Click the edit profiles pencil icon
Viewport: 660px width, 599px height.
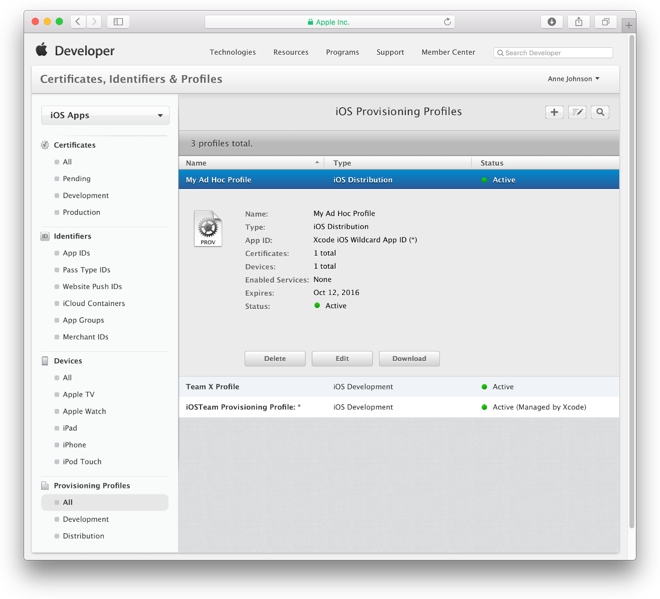[577, 112]
